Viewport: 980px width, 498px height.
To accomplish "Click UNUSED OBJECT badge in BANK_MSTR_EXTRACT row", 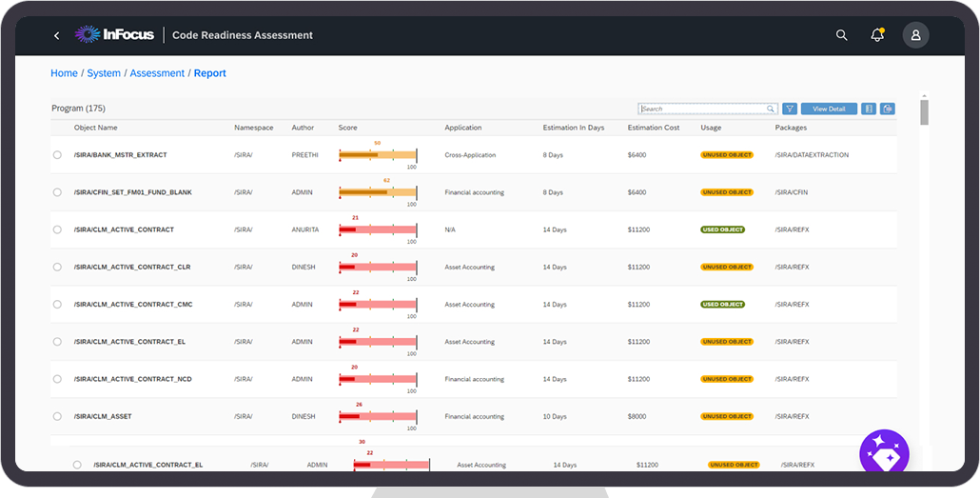I will coord(727,154).
